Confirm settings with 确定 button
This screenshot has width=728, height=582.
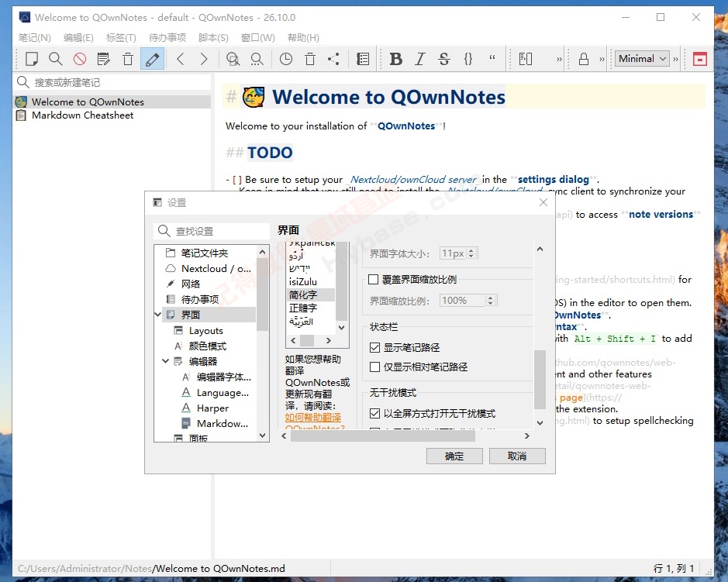point(454,456)
